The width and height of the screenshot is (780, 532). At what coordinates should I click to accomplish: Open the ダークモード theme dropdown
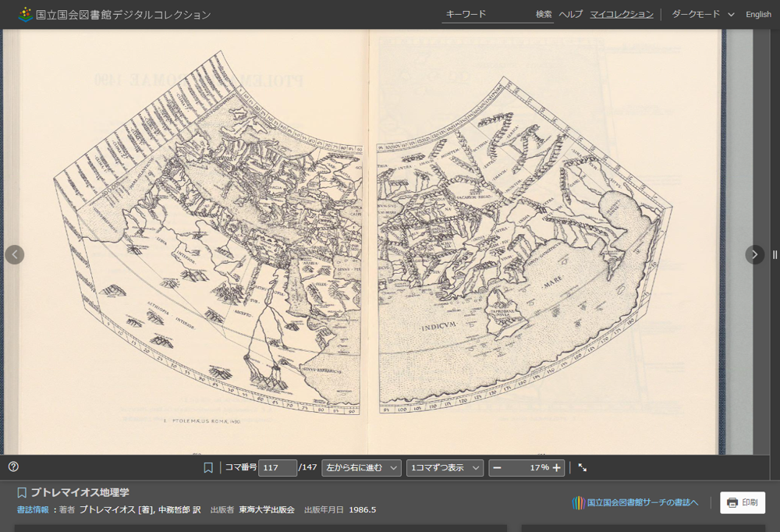tap(703, 14)
